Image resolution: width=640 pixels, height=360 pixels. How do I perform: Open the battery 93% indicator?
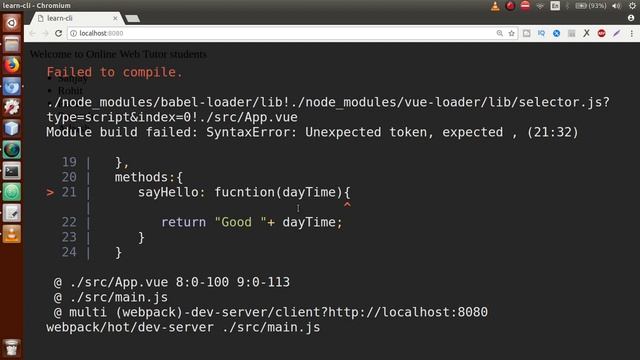[x=590, y=6]
